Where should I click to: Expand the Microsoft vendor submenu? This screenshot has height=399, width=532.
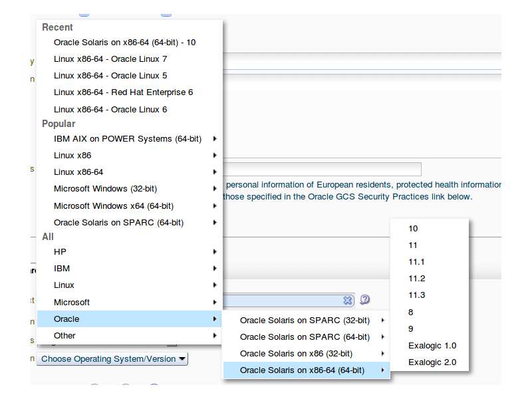tap(130, 303)
